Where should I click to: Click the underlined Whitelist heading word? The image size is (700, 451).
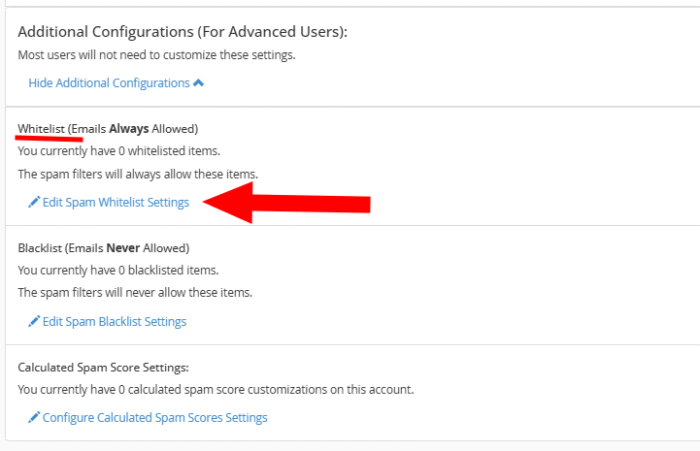point(41,129)
